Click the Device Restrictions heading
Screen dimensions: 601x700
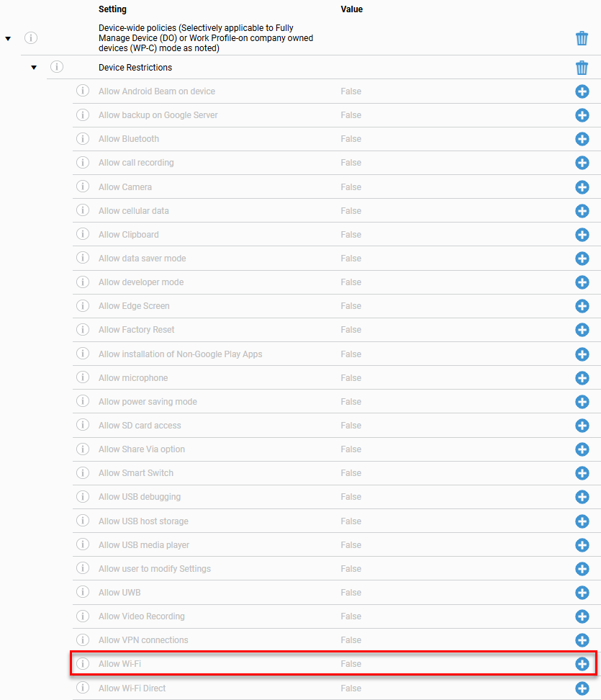click(x=135, y=68)
